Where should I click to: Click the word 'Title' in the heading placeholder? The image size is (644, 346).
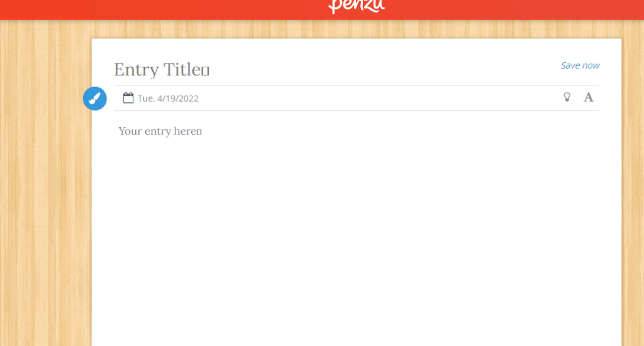click(182, 69)
